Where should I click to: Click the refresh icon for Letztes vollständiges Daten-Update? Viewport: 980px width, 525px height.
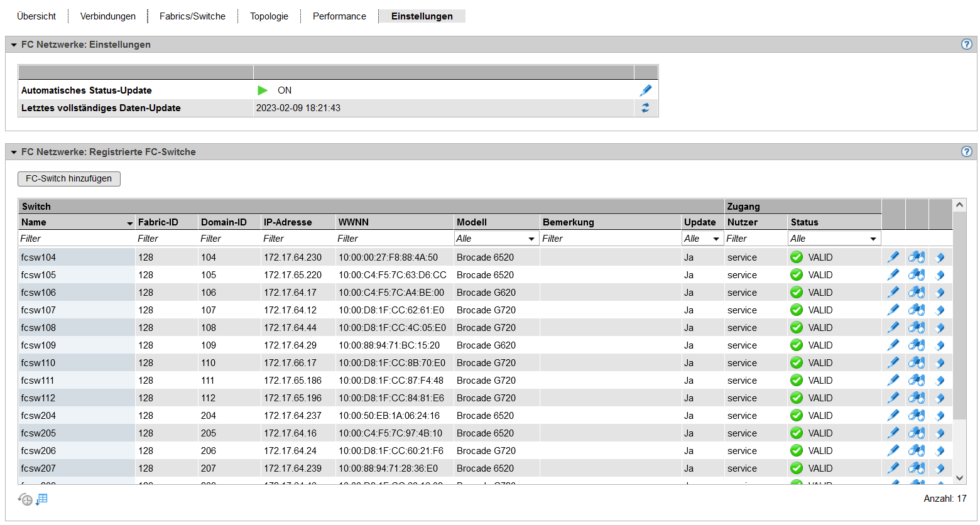point(645,108)
